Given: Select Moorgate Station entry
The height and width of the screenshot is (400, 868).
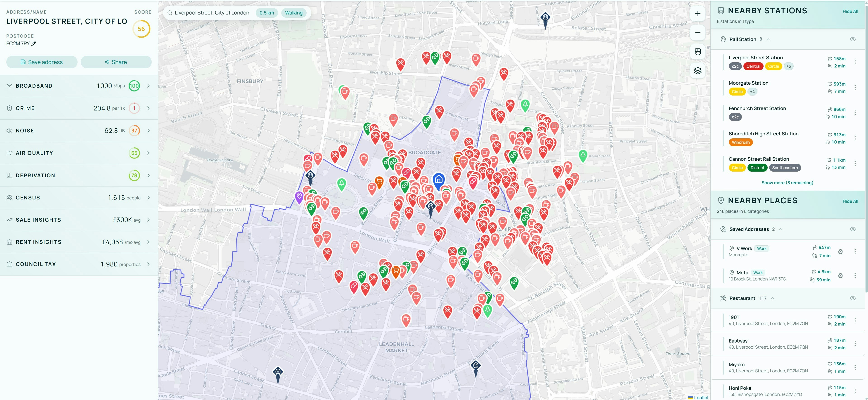Looking at the screenshot, I should tap(788, 87).
